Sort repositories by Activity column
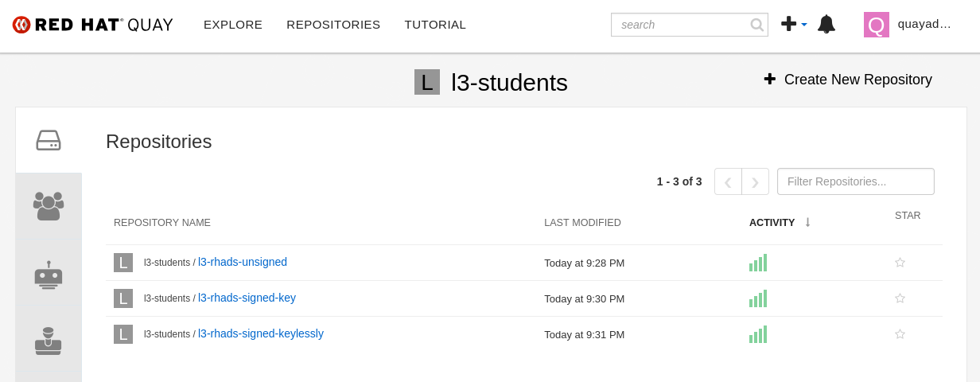Viewport: 980px width, 382px height. tap(772, 223)
